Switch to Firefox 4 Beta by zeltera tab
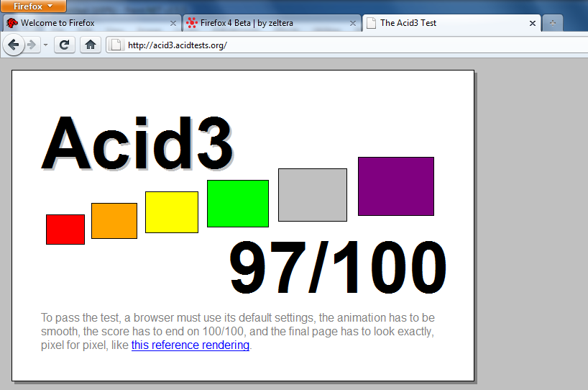 [272, 23]
